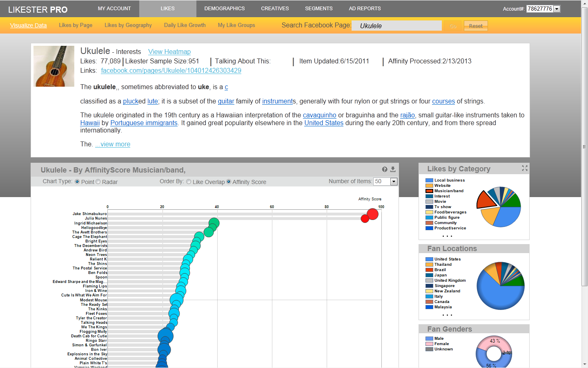Order by Like Overlap radio
Viewport: 588px width, 368px height.
189,182
